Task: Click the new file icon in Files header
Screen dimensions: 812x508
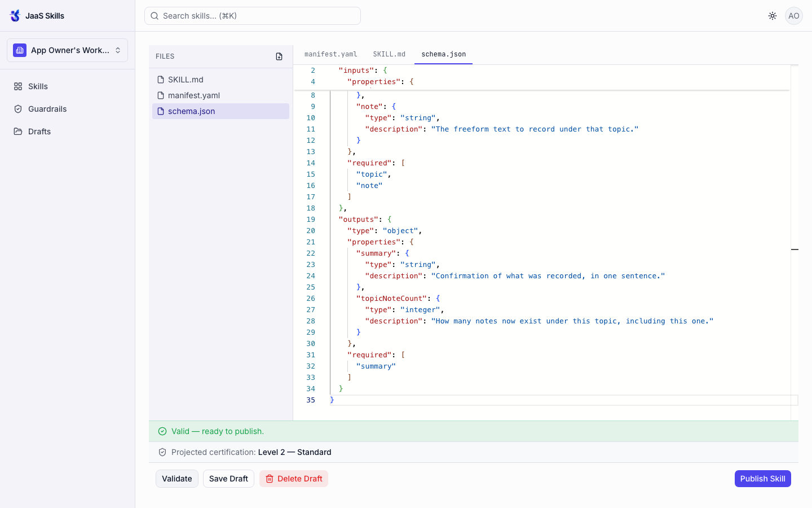Action: [279, 56]
